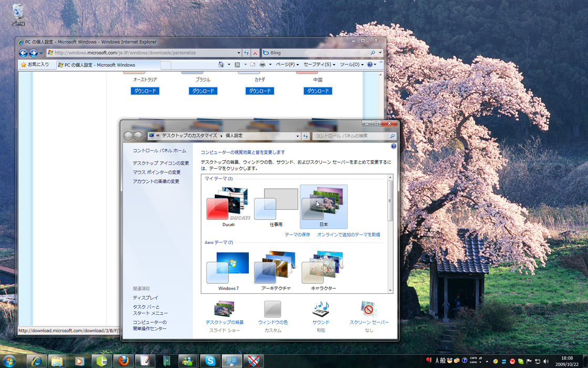This screenshot has width=588, height=368.
Task: Click the volume speaker tray icon
Action: pos(545,361)
